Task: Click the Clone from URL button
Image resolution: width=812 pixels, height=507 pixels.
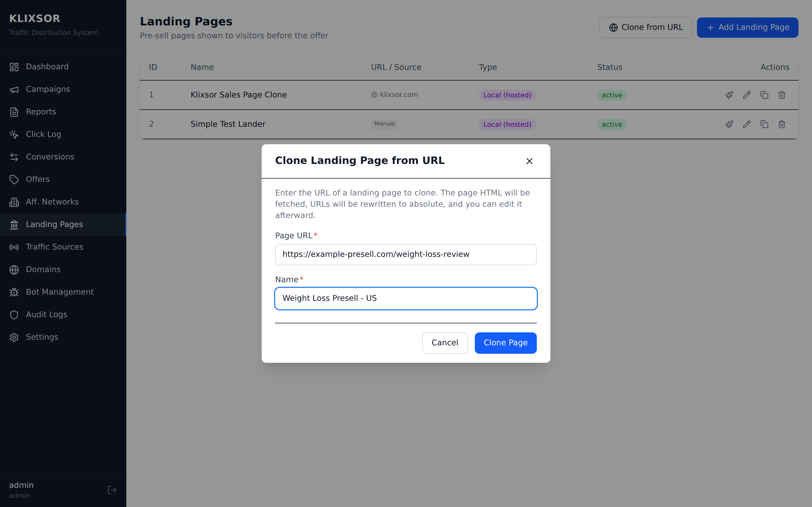Action: (645, 28)
